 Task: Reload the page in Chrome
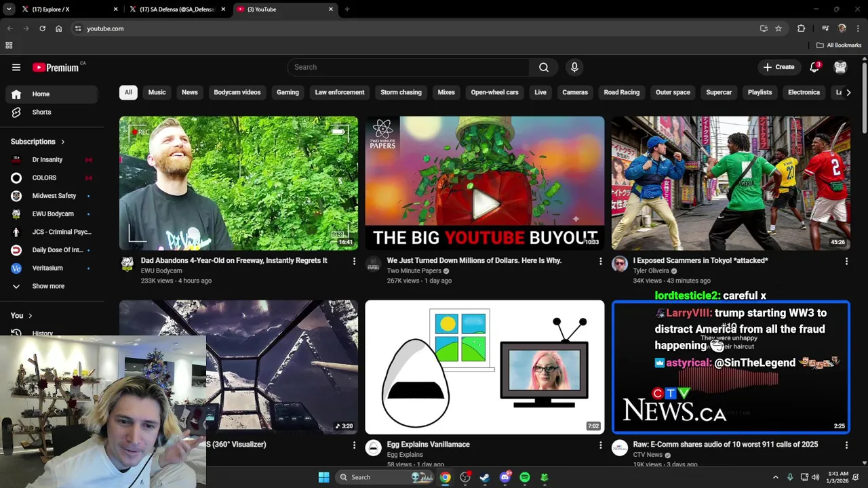tap(42, 28)
